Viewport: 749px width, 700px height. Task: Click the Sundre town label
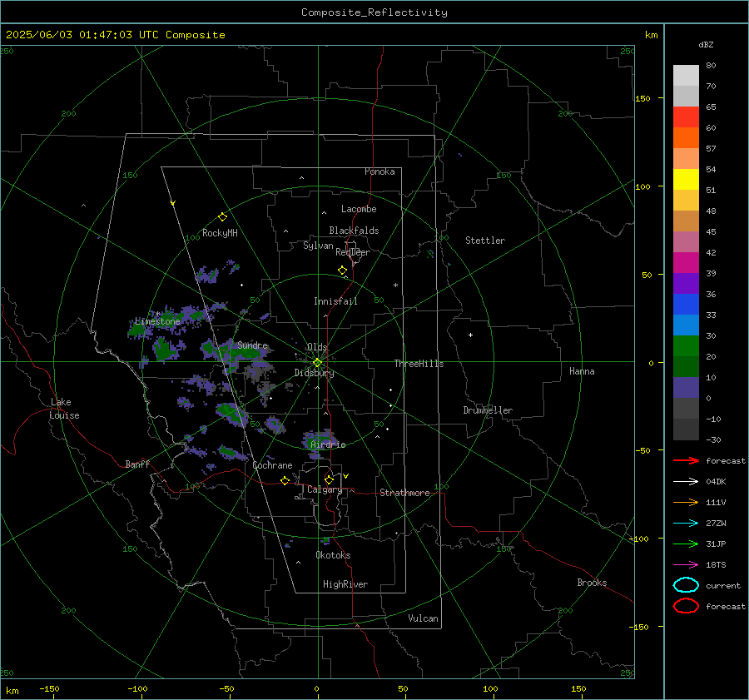pyautogui.click(x=253, y=345)
